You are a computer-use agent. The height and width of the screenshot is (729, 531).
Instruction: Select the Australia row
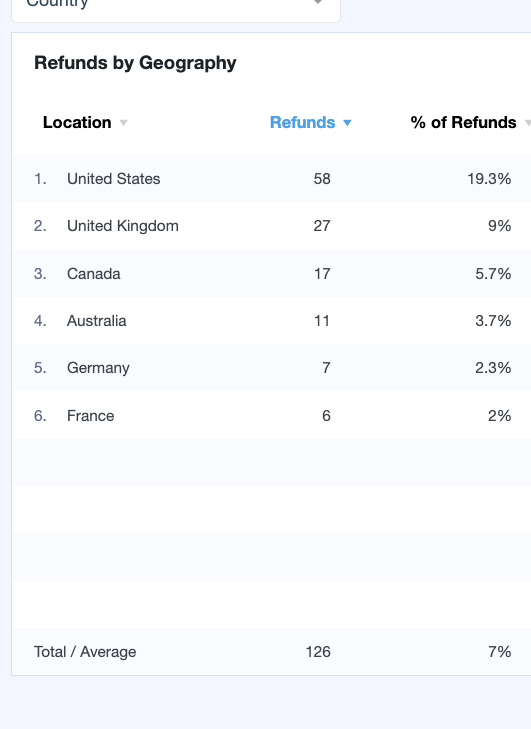click(x=272, y=321)
